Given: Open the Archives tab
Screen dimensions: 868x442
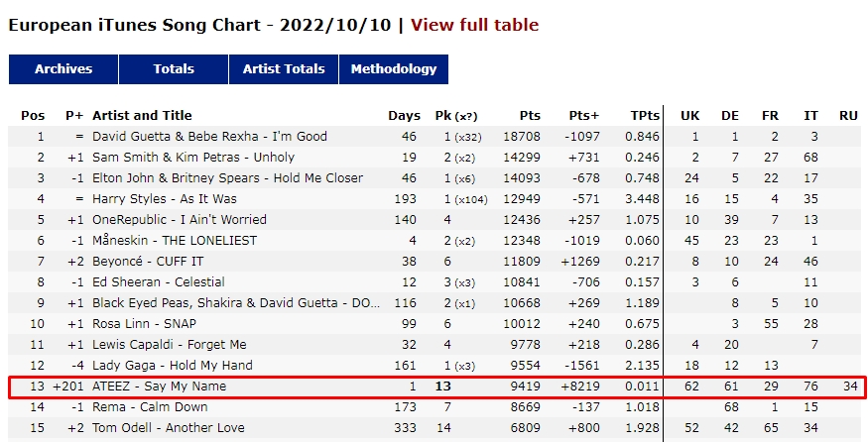Looking at the screenshot, I should 63,69.
